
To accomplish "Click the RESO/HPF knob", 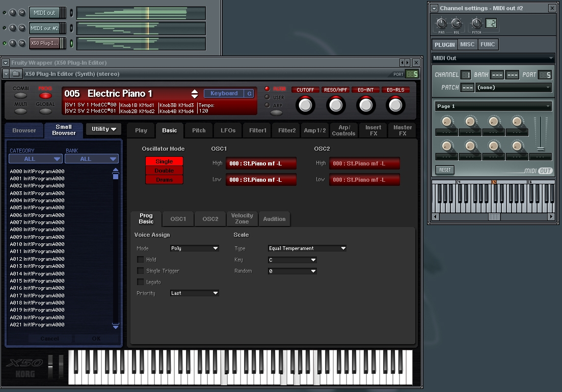I will [x=335, y=105].
